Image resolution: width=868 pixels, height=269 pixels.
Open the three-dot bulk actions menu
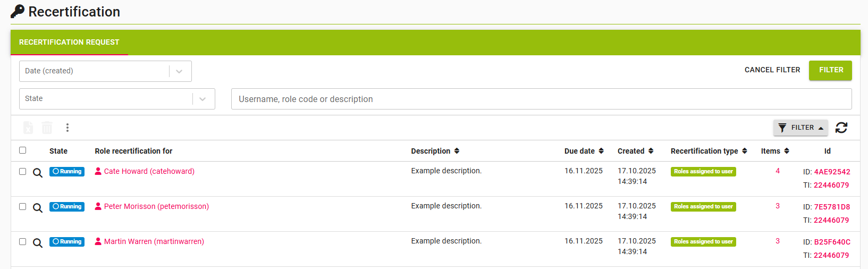pyautogui.click(x=68, y=128)
